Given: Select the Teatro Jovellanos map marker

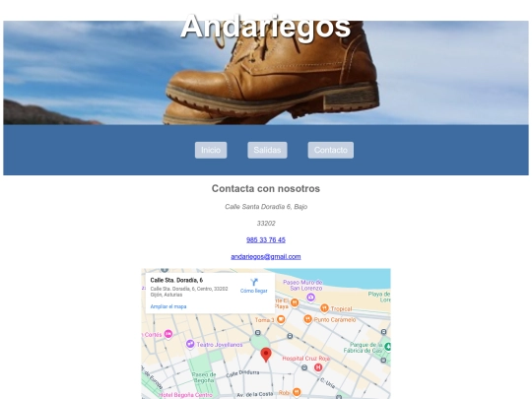Looking at the screenshot, I should pos(190,344).
